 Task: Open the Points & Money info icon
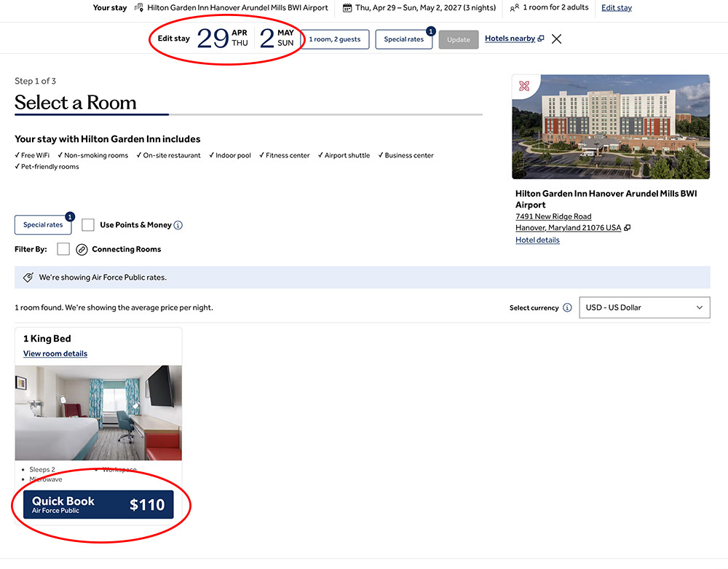tap(178, 225)
